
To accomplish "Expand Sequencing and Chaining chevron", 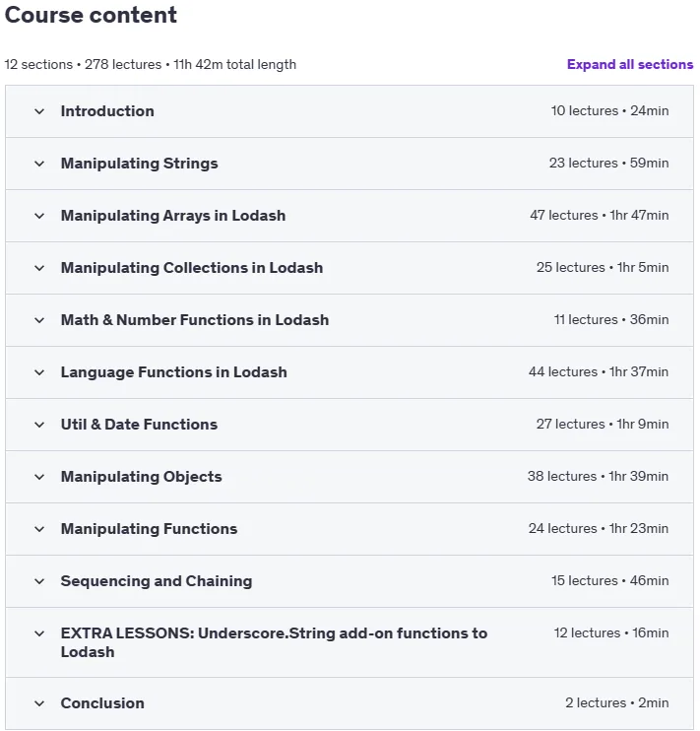I will coord(39,581).
